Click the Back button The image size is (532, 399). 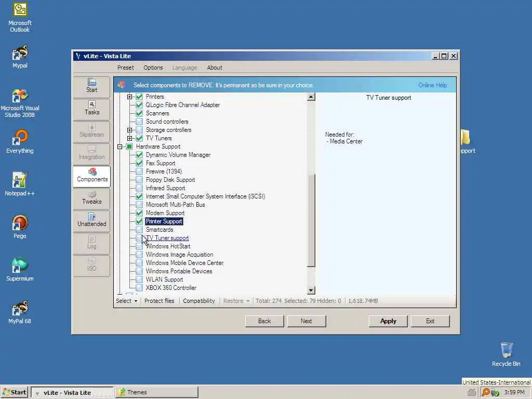point(264,321)
